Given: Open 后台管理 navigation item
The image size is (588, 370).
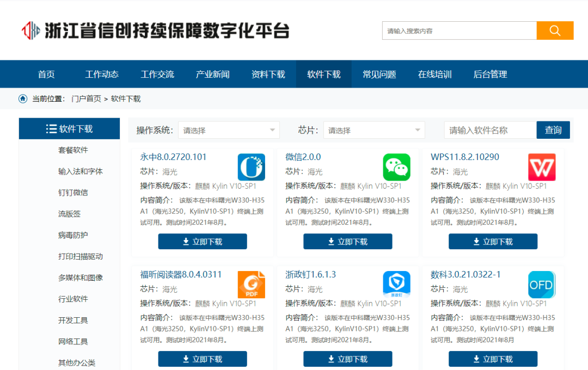Looking at the screenshot, I should coord(490,74).
